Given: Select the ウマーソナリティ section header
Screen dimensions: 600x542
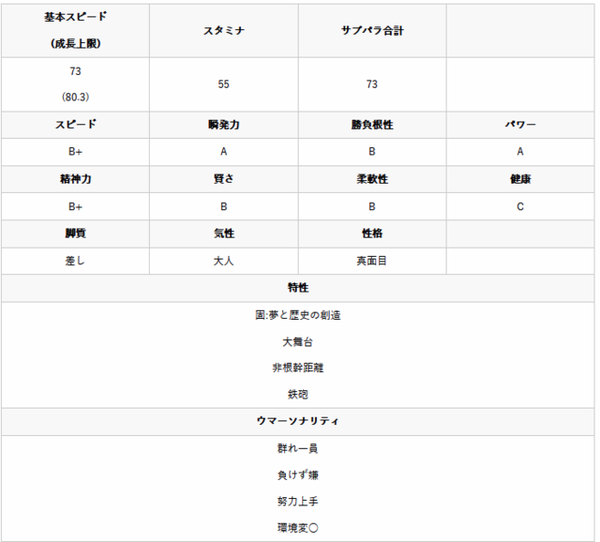Looking at the screenshot, I should pos(298,421).
